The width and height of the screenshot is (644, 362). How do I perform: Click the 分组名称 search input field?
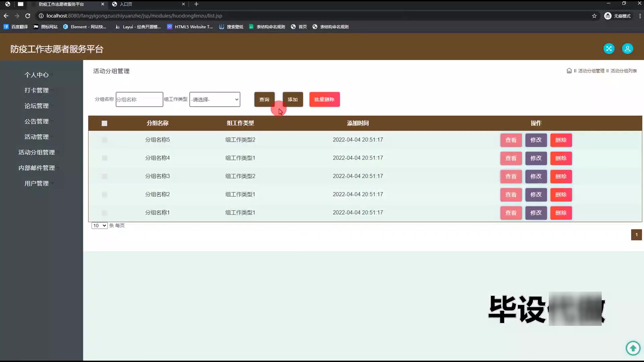click(139, 100)
